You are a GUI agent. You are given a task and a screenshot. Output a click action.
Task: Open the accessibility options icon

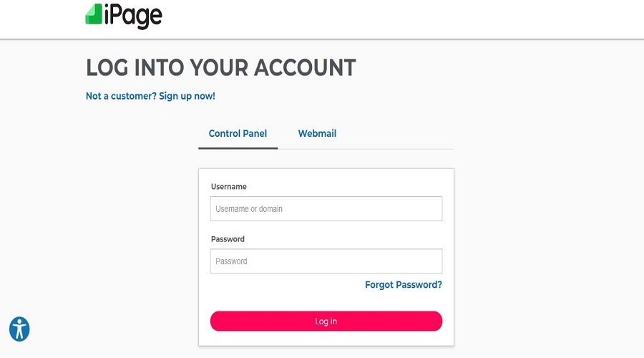point(19,329)
